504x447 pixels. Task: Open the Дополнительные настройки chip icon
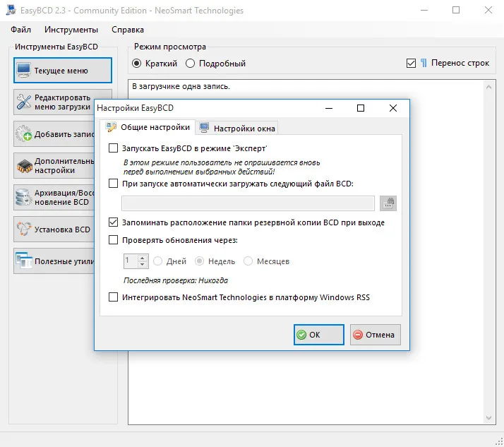[25, 166]
